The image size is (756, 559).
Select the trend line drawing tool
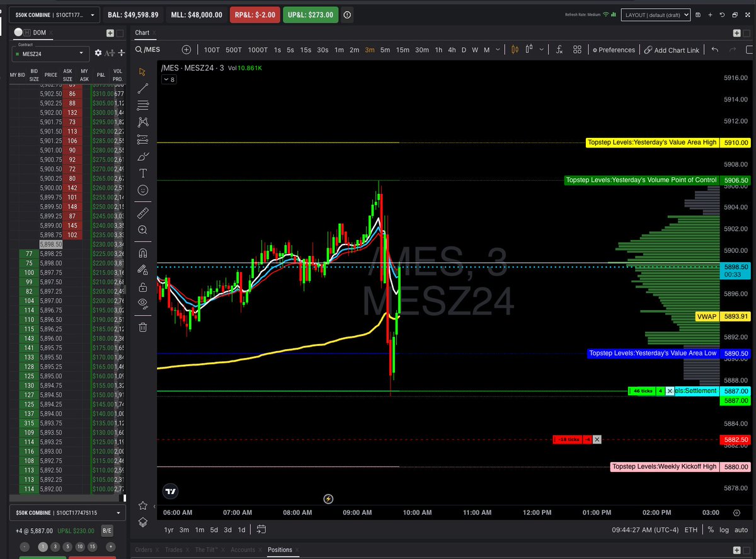pyautogui.click(x=143, y=89)
